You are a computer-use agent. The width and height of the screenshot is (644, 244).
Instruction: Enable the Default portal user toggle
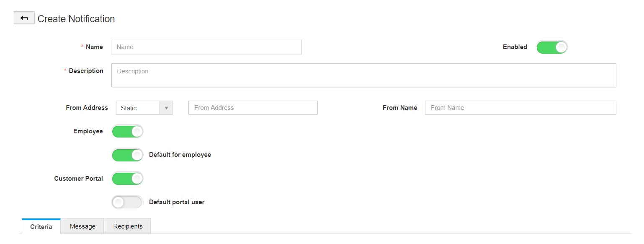[128, 202]
